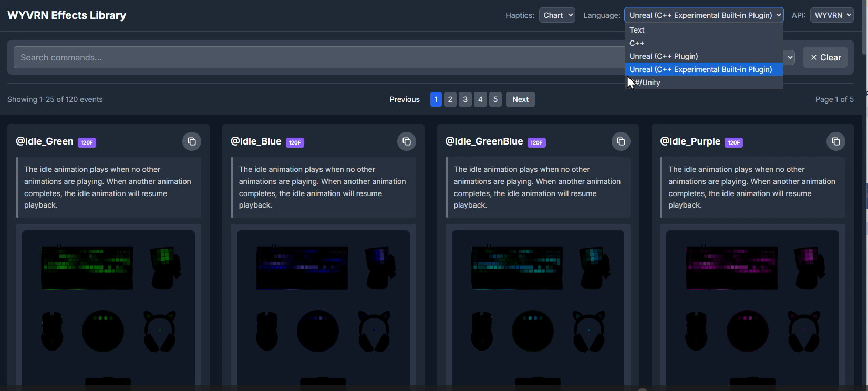Viewport: 868px width, 391px height.
Task: Go to the Next page
Action: 520,99
